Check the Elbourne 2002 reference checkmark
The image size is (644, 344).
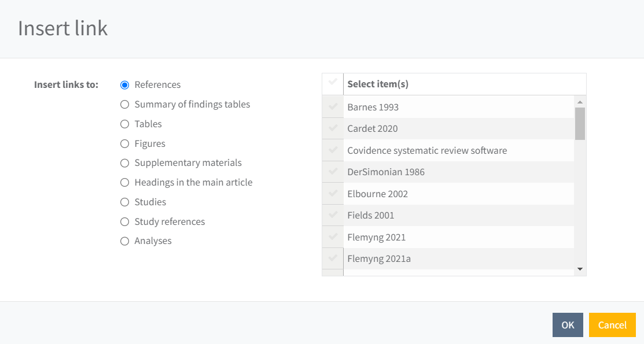click(x=332, y=193)
